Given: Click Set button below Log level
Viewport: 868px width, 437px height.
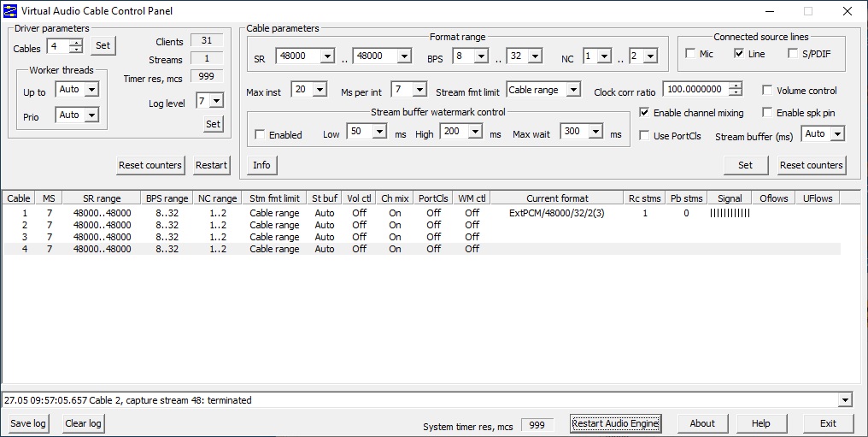Looking at the screenshot, I should pos(213,124).
